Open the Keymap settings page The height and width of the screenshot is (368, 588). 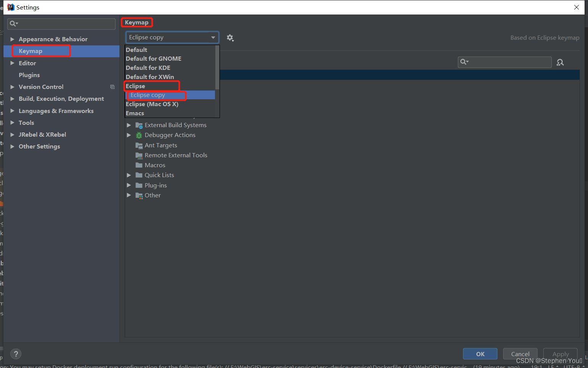tap(61, 51)
